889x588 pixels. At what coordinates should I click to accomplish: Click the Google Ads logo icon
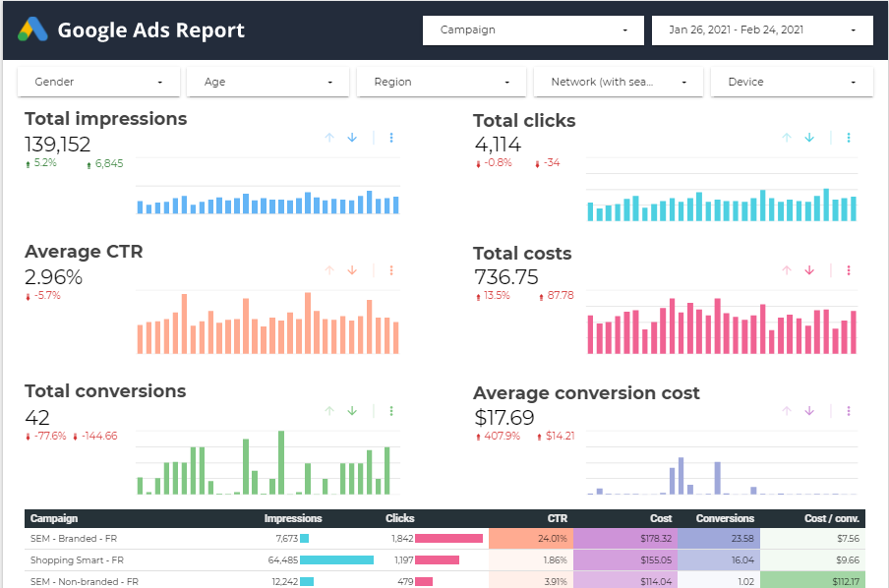pyautogui.click(x=34, y=29)
